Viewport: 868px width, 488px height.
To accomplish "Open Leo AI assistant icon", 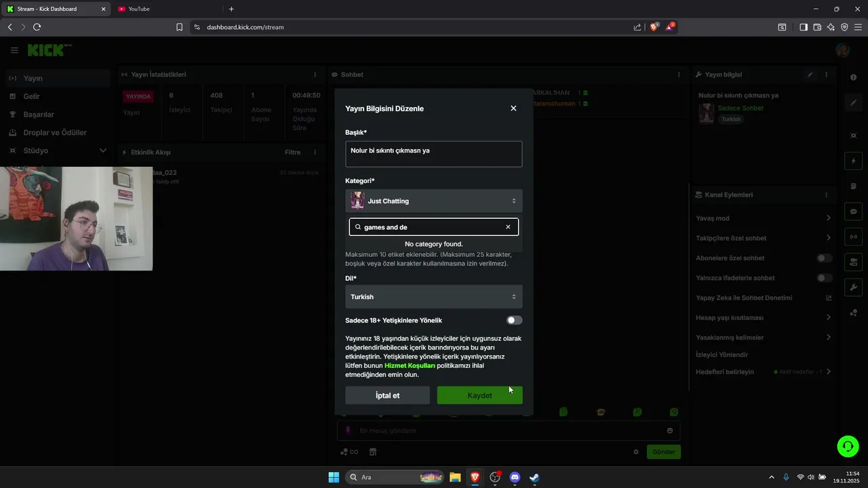I will click(x=831, y=27).
